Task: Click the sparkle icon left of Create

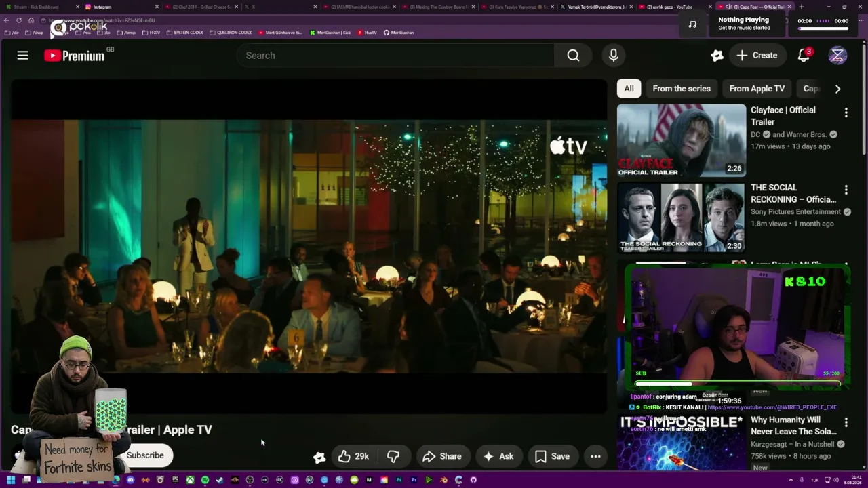Action: coord(717,56)
